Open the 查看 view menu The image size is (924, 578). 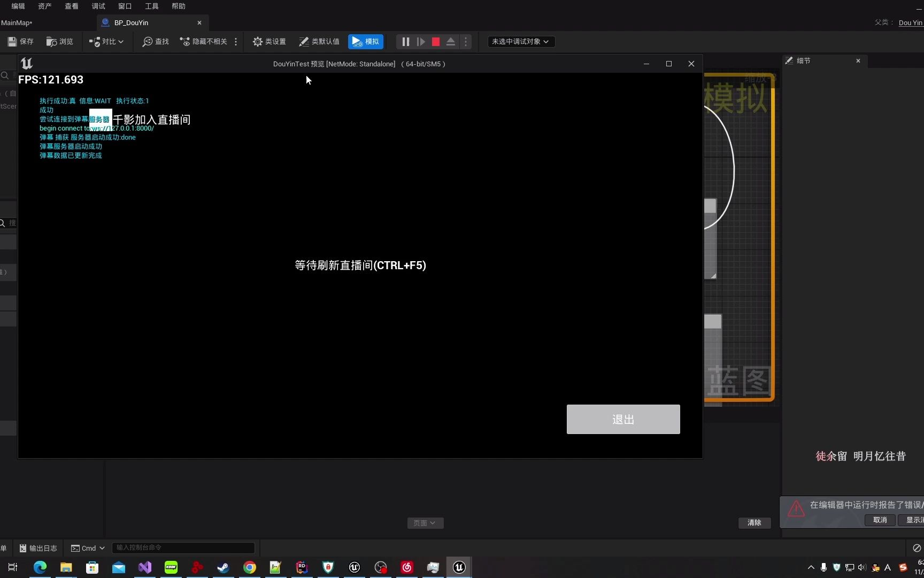[72, 6]
